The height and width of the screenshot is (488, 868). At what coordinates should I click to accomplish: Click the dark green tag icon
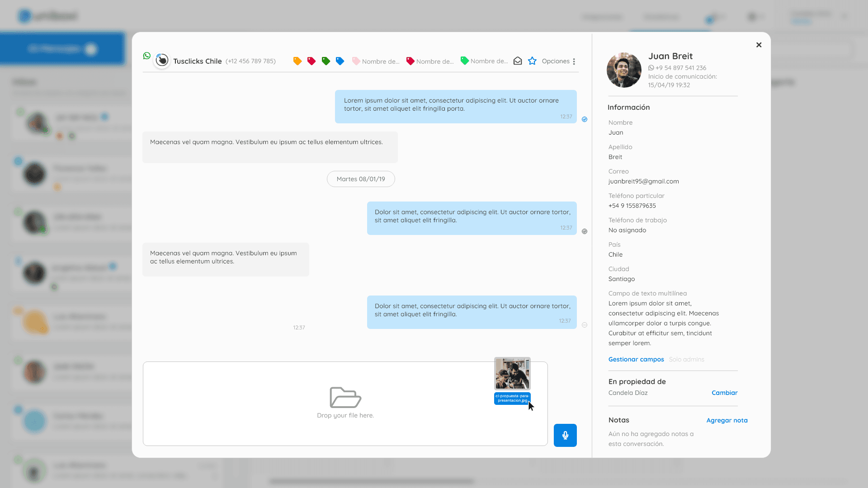[325, 61]
